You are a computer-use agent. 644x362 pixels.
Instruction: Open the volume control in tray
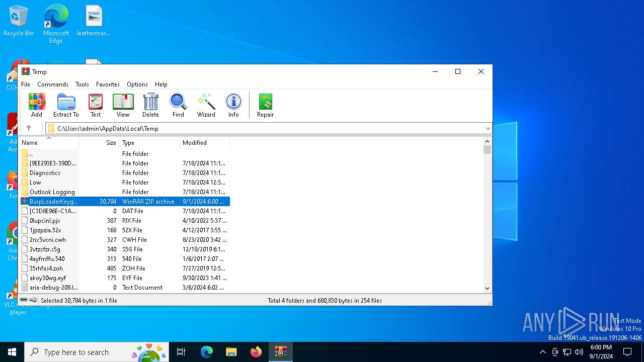[579, 352]
